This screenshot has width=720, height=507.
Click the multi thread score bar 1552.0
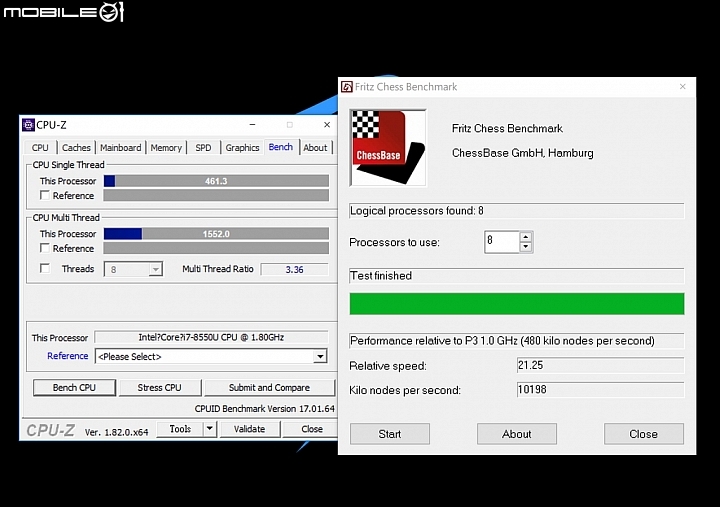coord(216,234)
